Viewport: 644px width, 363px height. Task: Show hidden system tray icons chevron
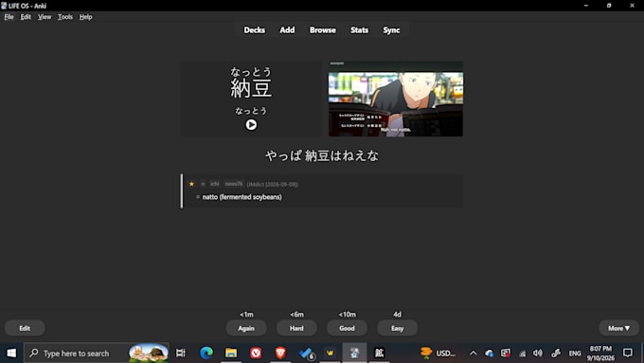click(474, 353)
